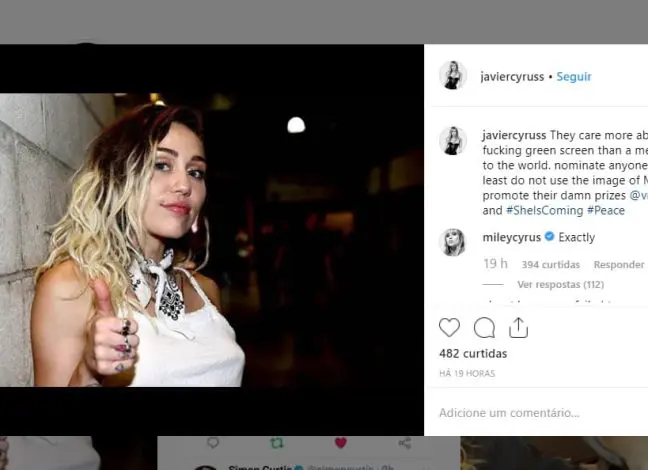Expand replies with Ver respostas (112)
Screen dimensions: 648x470
coord(560,285)
